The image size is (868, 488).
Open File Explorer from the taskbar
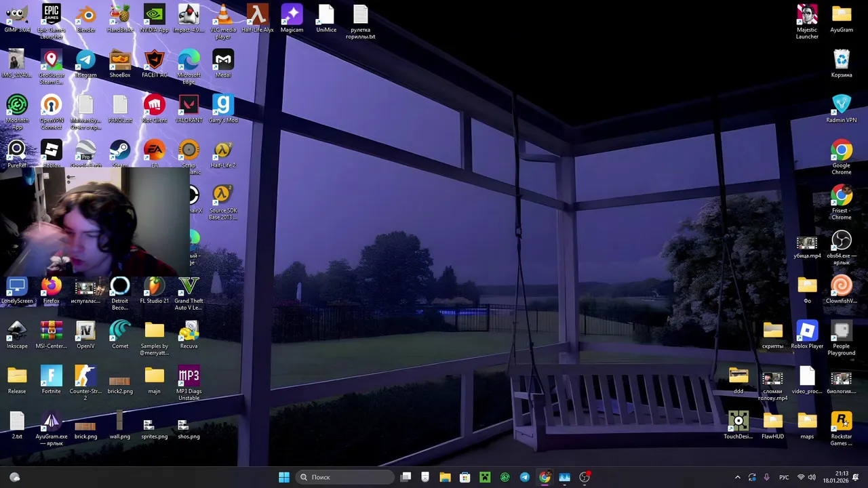pos(445,477)
